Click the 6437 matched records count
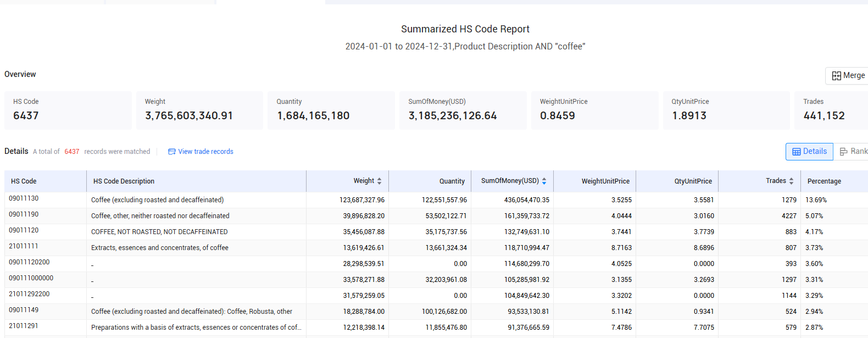 72,152
